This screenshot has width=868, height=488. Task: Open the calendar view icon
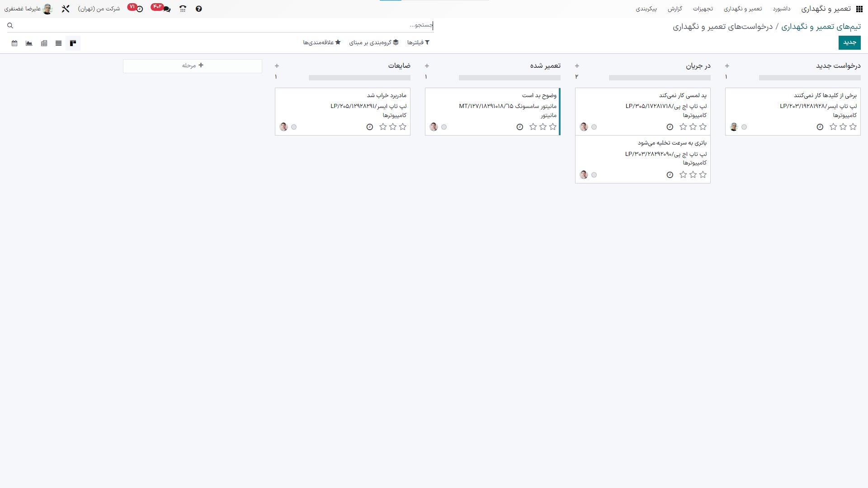[14, 43]
